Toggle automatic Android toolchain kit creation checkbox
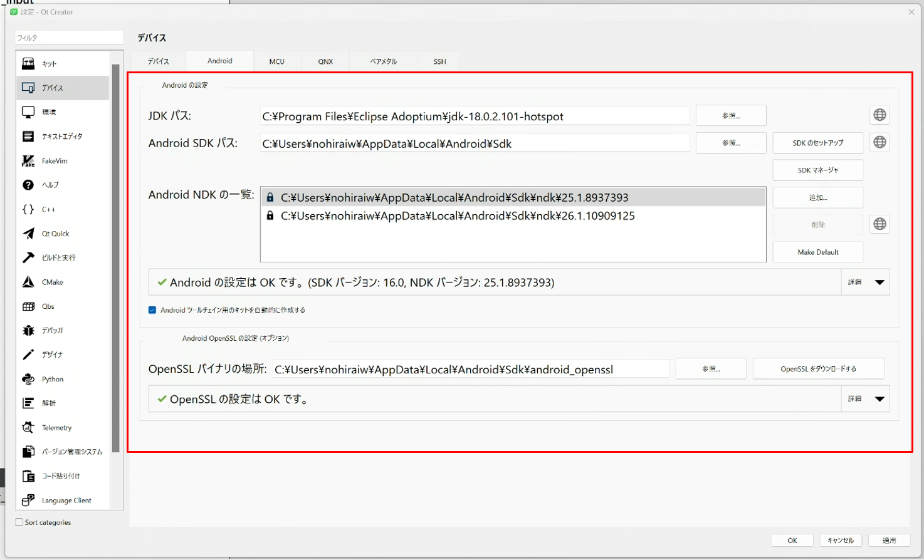This screenshot has height=560, width=924. click(x=152, y=310)
